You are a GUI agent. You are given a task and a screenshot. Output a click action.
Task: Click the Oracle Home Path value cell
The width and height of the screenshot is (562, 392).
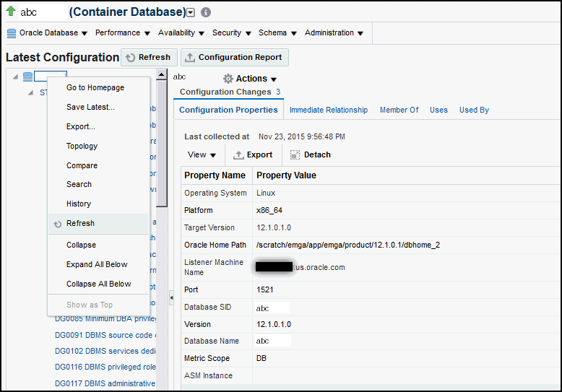(x=348, y=245)
